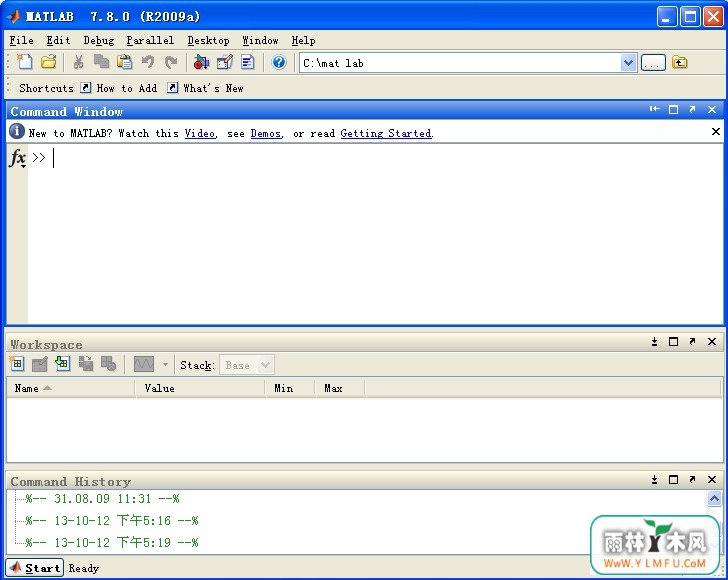The image size is (728, 580).
Task: Select history entry 31.08.09 11:31
Action: click(103, 499)
